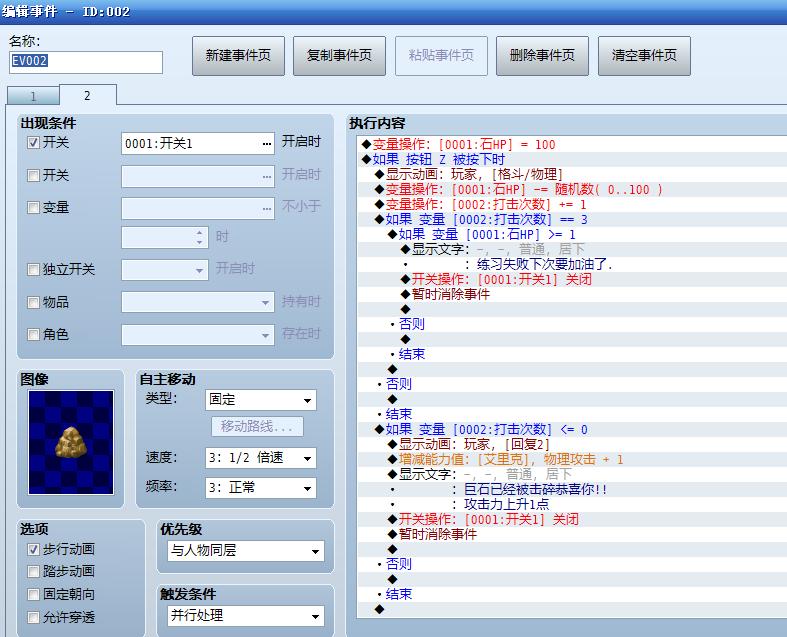
Task: Enable the second 开关 condition checkbox
Action: click(33, 175)
